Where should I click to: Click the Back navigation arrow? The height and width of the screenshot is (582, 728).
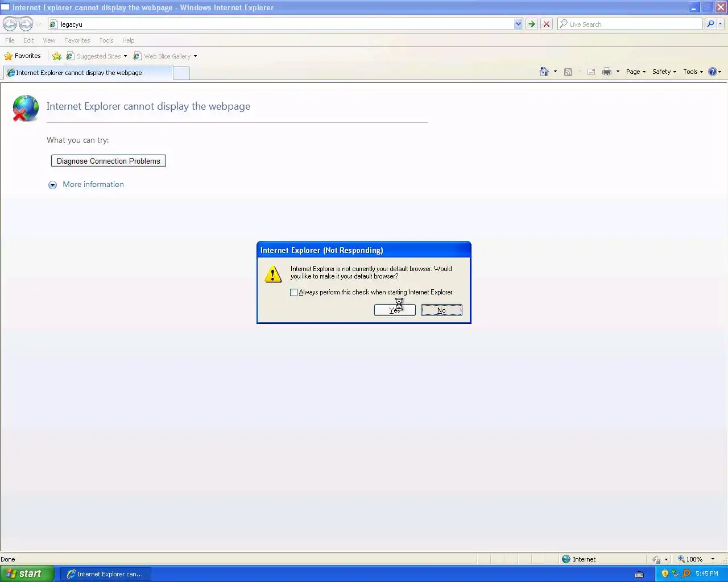(10, 24)
